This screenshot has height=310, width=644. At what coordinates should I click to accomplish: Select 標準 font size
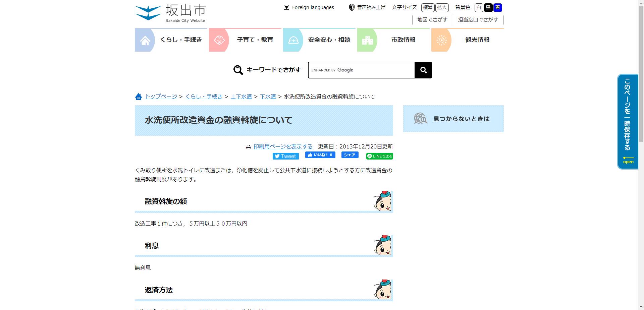[x=427, y=7]
